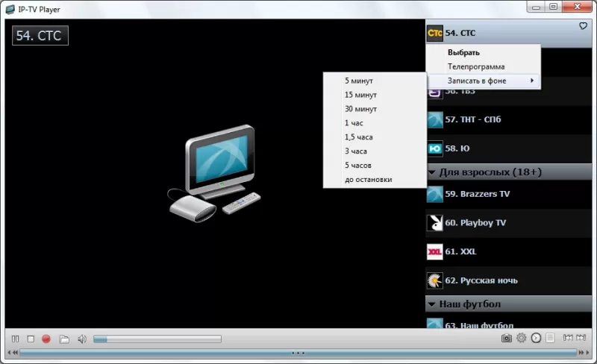Minimize the IP-TV Player window
597x364 pixels.
click(x=536, y=7)
